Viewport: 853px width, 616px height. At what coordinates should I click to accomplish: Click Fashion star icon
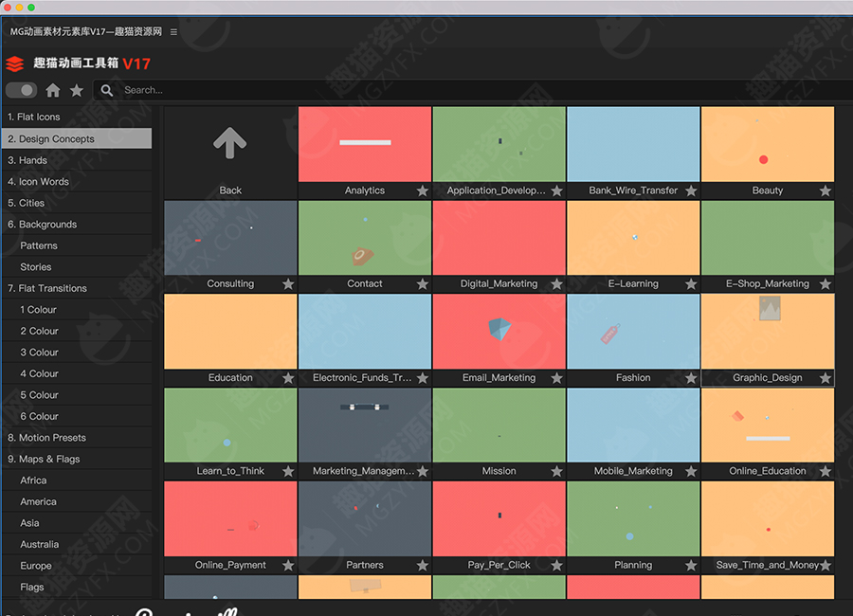pos(691,377)
